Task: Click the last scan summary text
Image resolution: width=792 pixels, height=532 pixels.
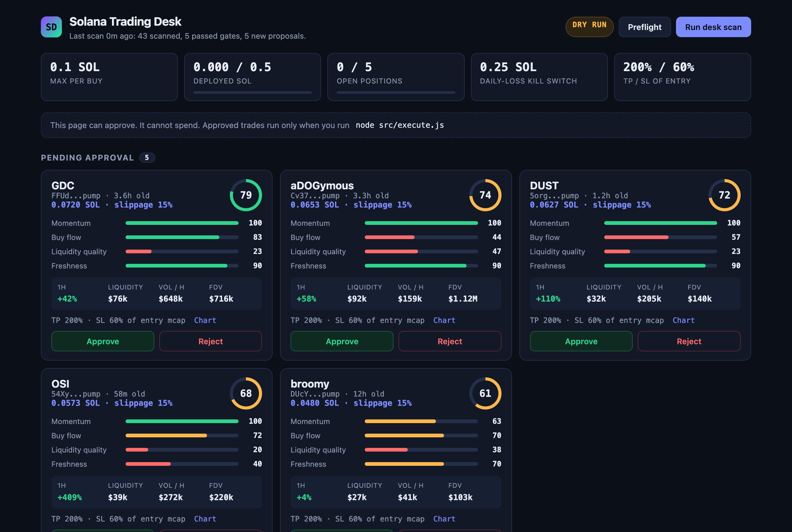Action: point(188,36)
